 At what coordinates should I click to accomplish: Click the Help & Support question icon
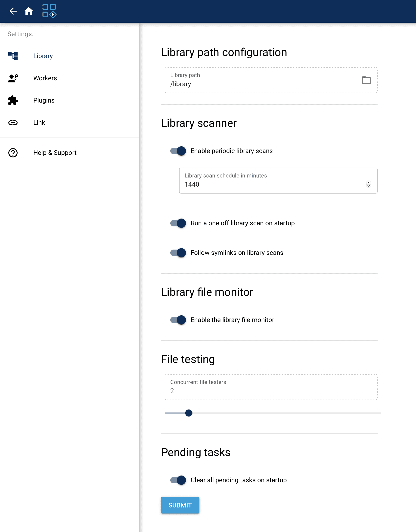click(x=13, y=153)
